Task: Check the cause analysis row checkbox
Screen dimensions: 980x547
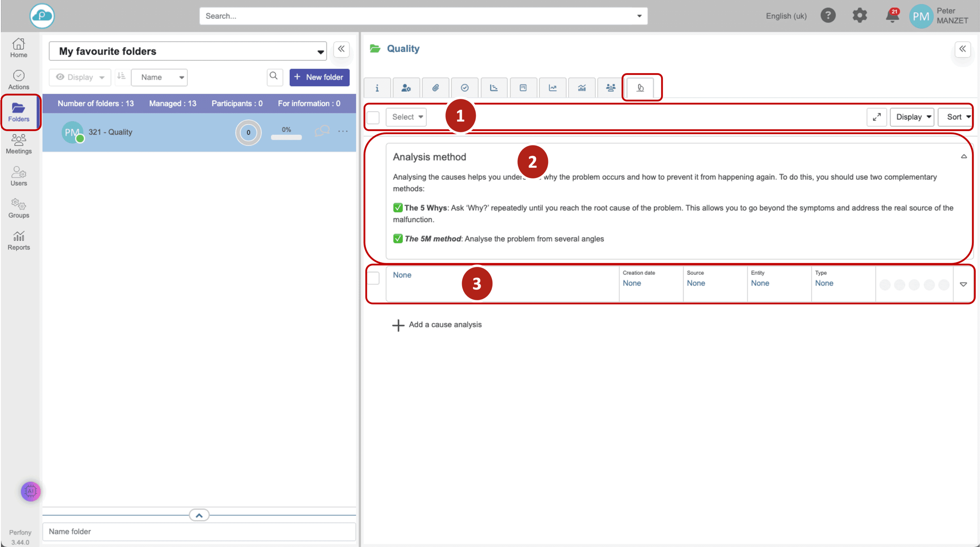Action: (373, 278)
